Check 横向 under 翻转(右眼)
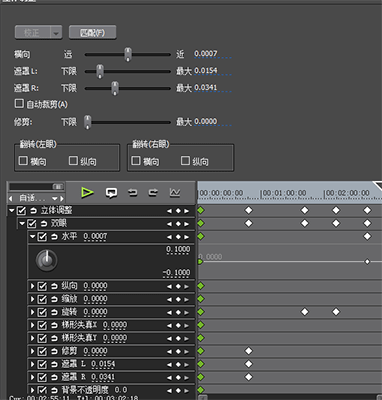This screenshot has height=400, width=382. [x=136, y=161]
